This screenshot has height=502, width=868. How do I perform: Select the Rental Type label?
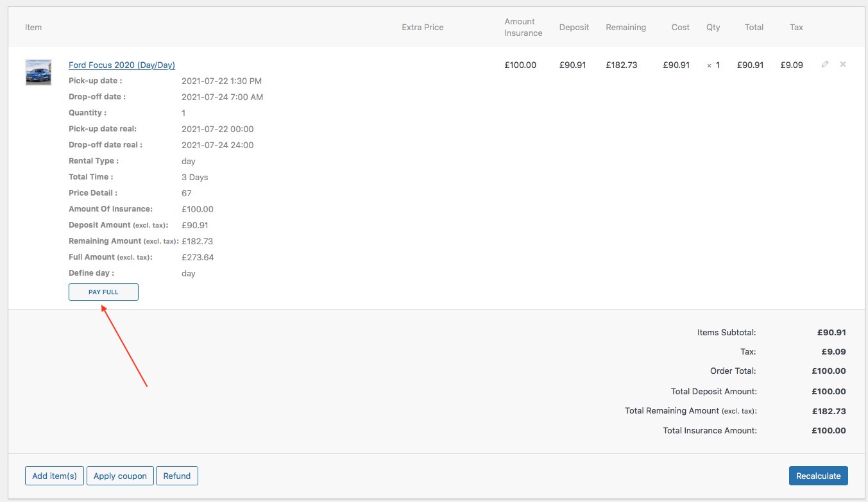coord(94,161)
